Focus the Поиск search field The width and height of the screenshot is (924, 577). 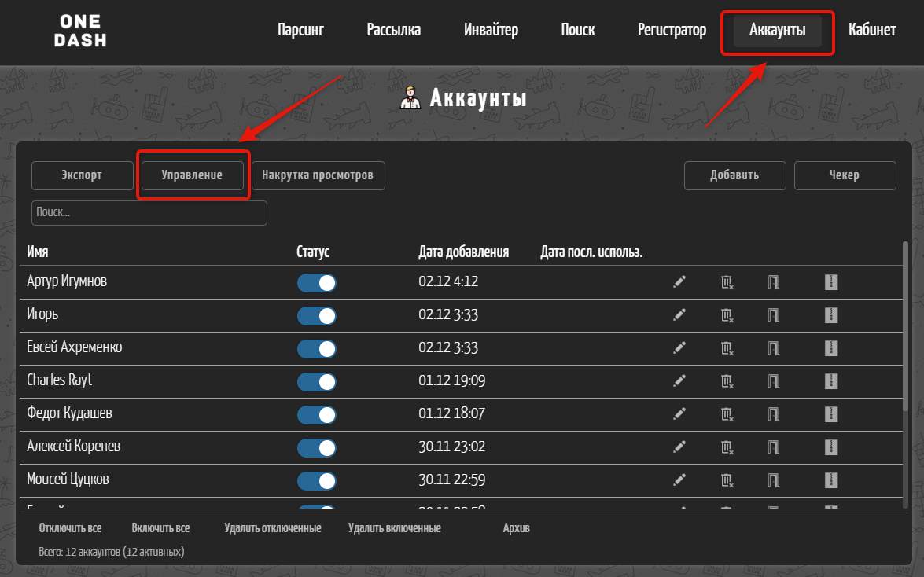tap(149, 213)
